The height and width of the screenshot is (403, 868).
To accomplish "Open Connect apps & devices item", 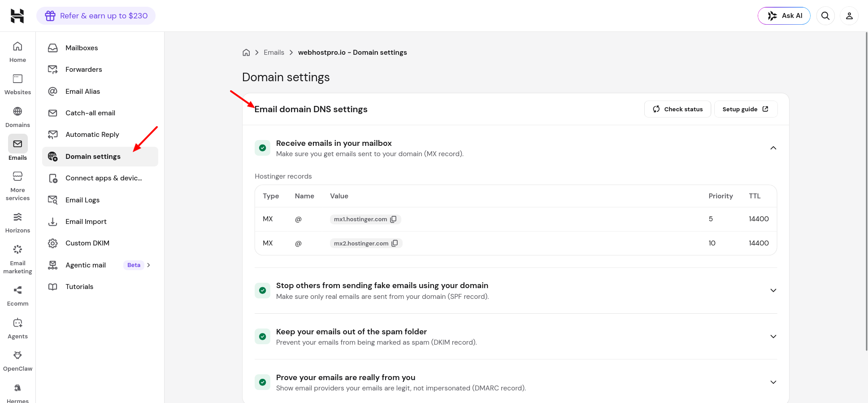I will (x=100, y=178).
